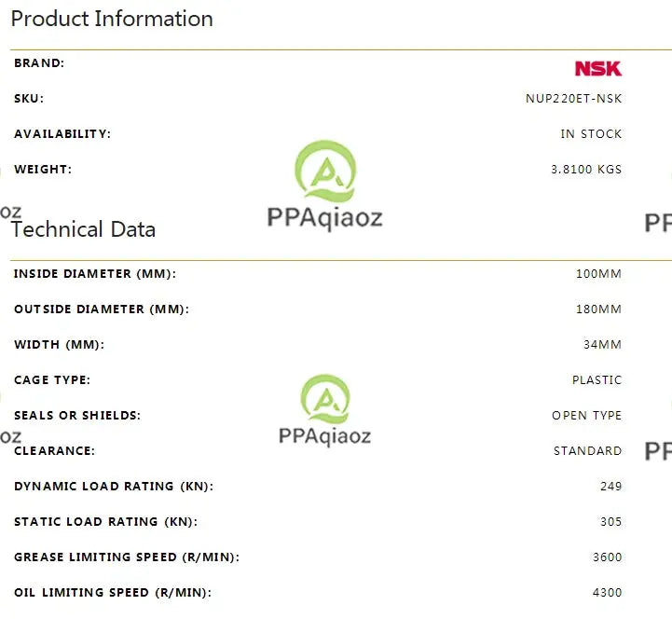This screenshot has width=672, height=619.
Task: Select the dynamic load rating 249
Action: (610, 486)
